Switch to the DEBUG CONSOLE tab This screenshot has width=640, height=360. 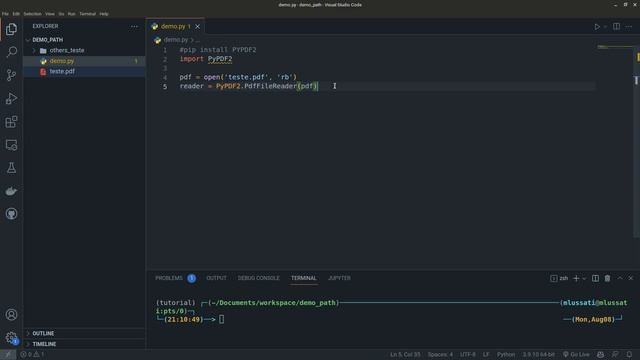tap(259, 278)
